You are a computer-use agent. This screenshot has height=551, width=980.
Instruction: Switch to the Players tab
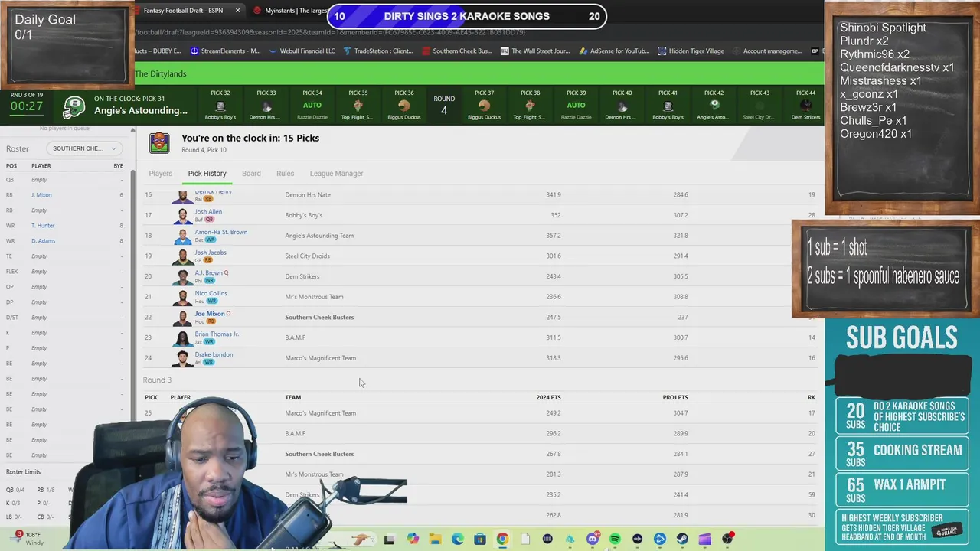[x=161, y=174]
